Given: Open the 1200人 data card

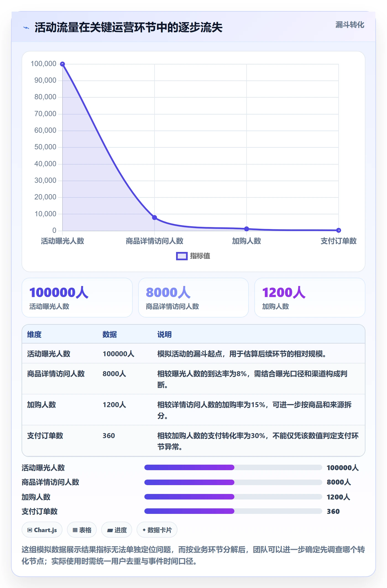Looking at the screenshot, I should (310, 298).
